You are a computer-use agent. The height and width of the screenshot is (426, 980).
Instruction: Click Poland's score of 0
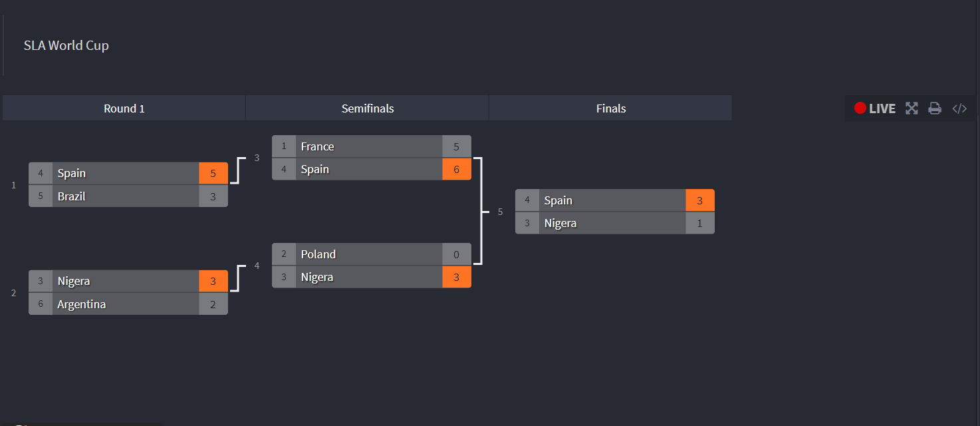pos(457,254)
